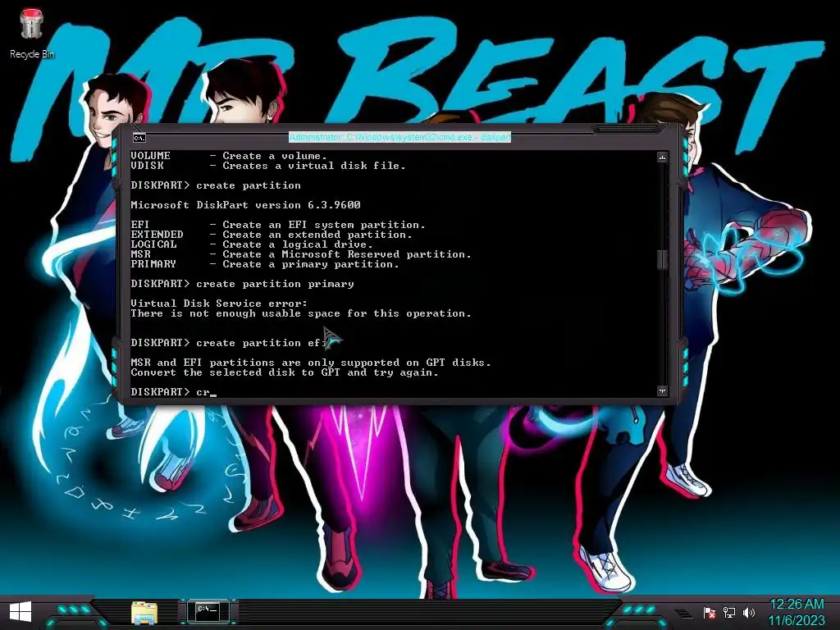Click 'Microsoft DiskPart version 6.3.9600' text
The image size is (840, 630).
245,205
